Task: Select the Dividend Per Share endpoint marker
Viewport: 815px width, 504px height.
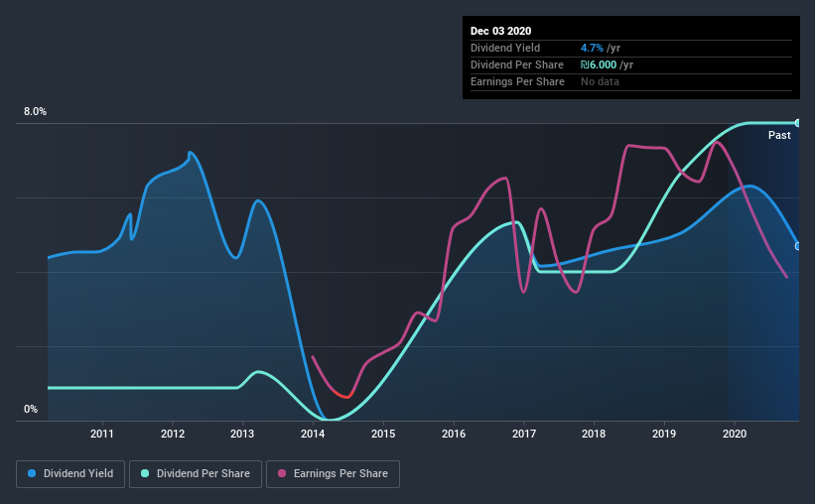Action: click(x=798, y=123)
